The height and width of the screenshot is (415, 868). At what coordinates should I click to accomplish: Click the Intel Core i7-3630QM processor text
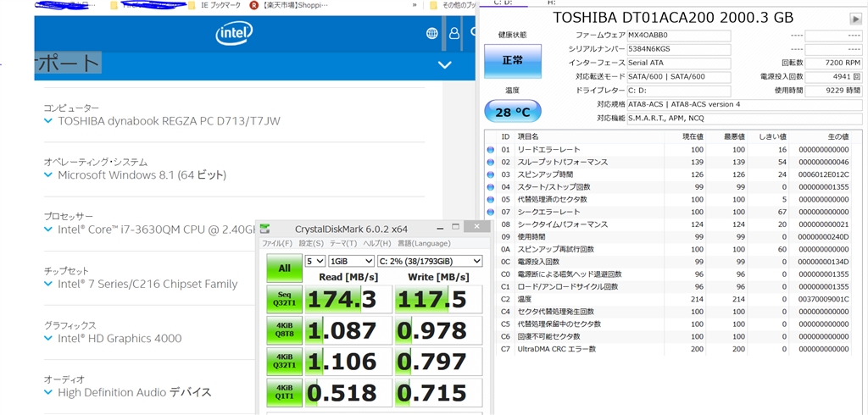click(x=158, y=230)
